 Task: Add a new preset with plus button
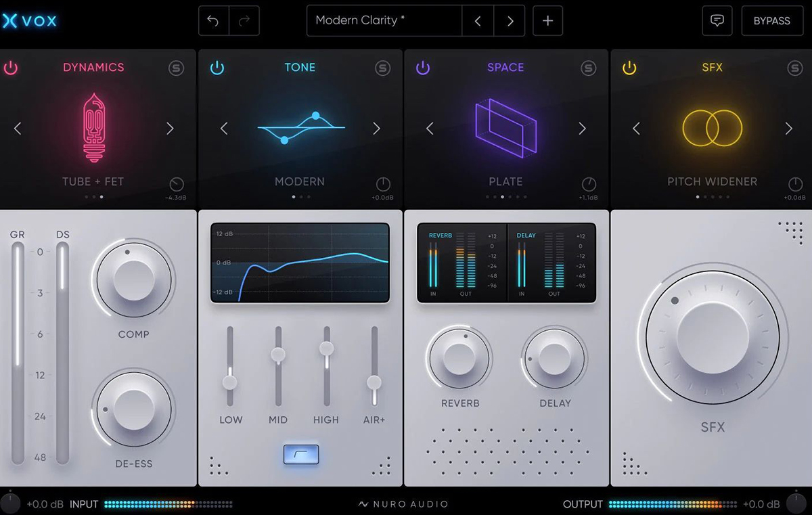point(548,21)
